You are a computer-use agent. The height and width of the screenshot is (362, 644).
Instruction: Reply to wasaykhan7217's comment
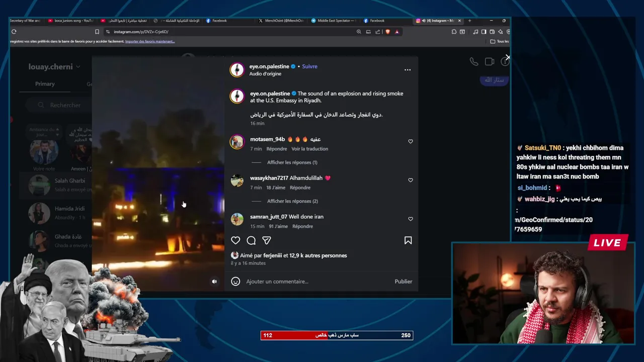tap(300, 188)
